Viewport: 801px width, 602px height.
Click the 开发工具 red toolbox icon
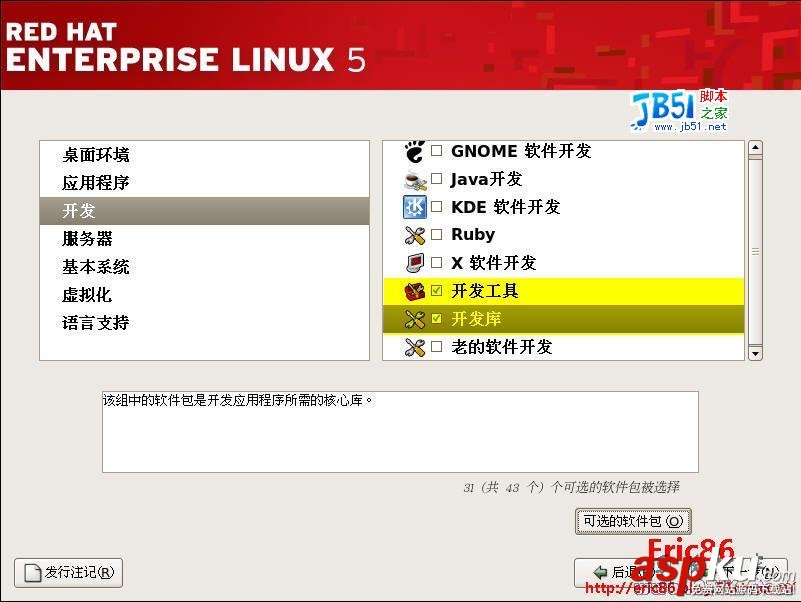(x=415, y=291)
